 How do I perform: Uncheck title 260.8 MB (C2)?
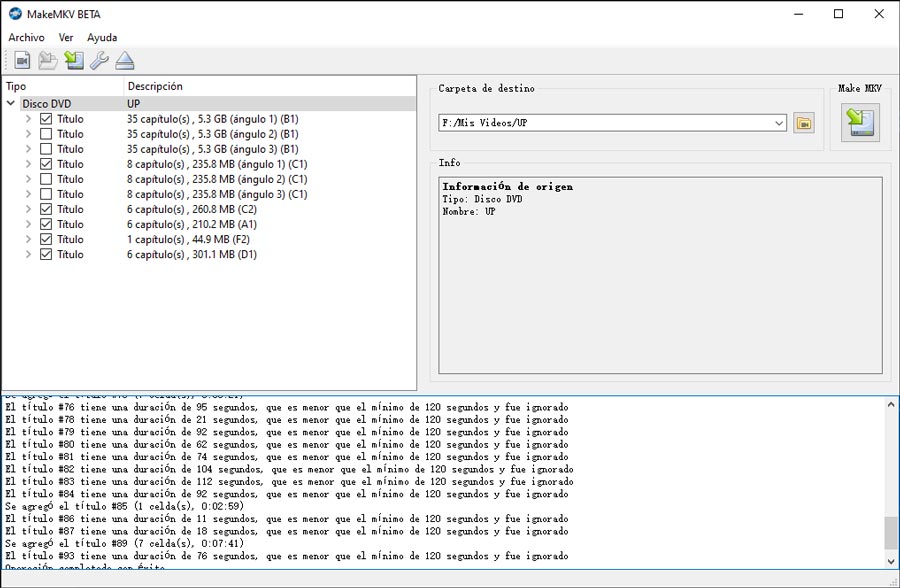[46, 209]
